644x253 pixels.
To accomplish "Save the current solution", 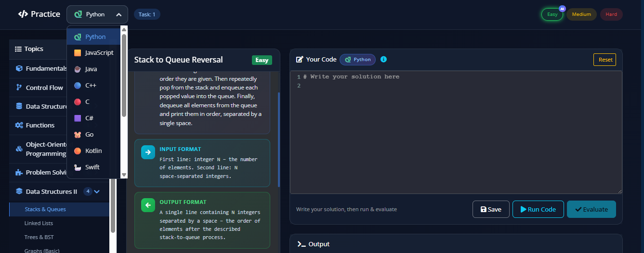I will coord(491,209).
